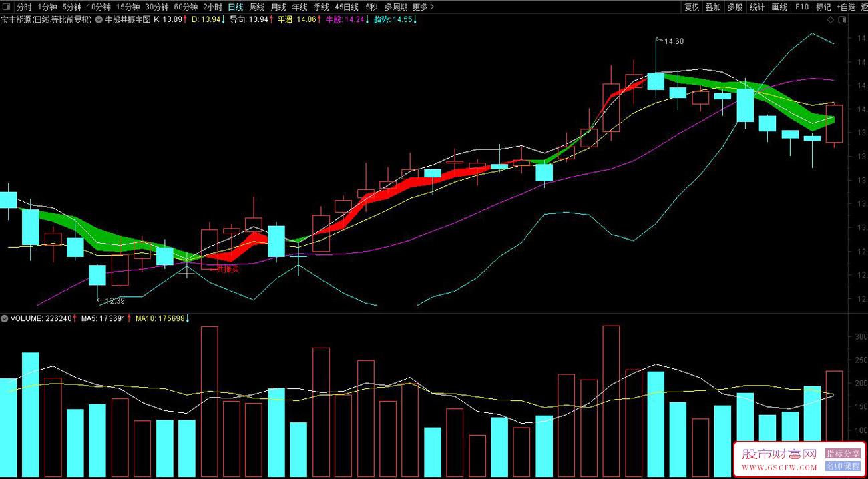868x479 pixels.
Task: Expand the VOLUME indicator dropdown arrow
Action: [x=5, y=318]
